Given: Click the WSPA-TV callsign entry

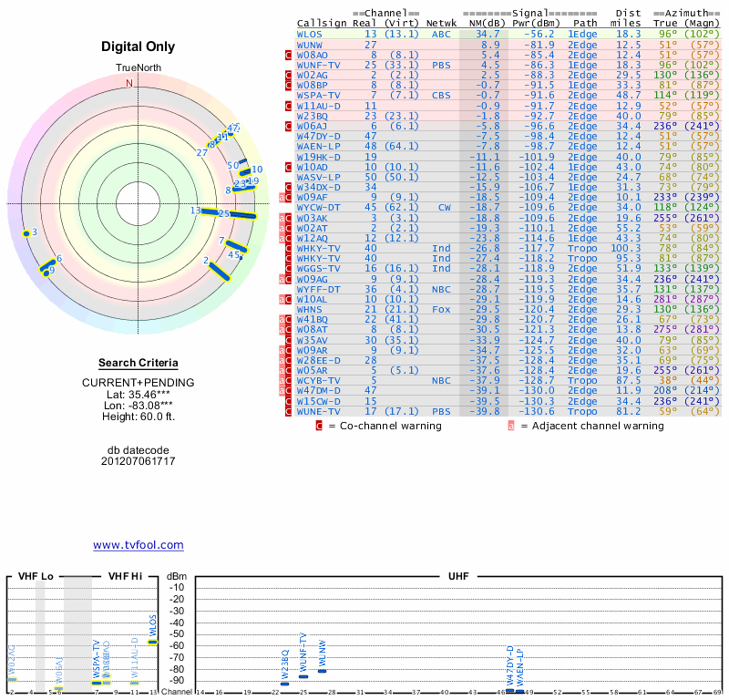Looking at the screenshot, I should tap(319, 95).
